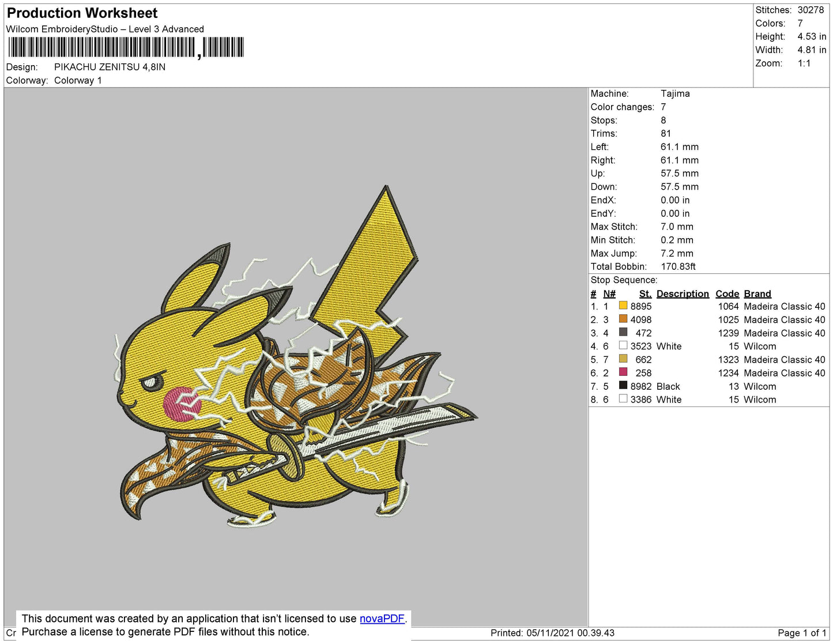
Task: Pick the gray 472 thread swatch
Action: (x=623, y=332)
